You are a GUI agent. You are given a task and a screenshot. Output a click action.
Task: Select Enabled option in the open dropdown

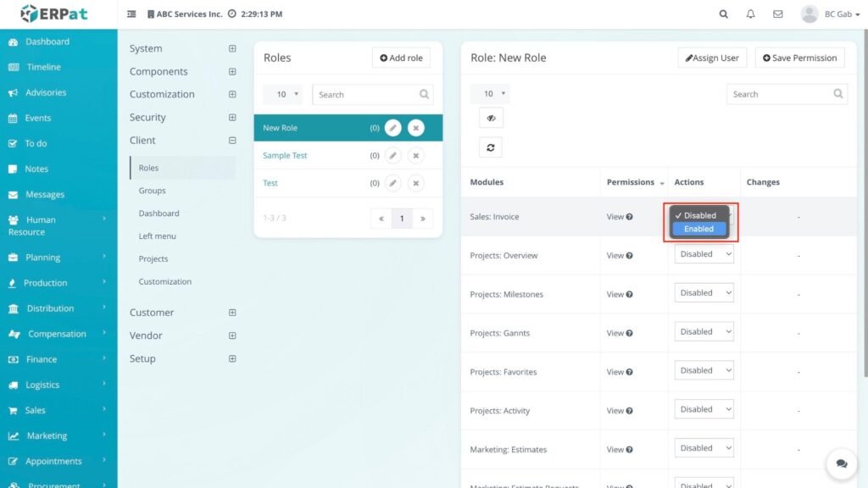coord(699,229)
